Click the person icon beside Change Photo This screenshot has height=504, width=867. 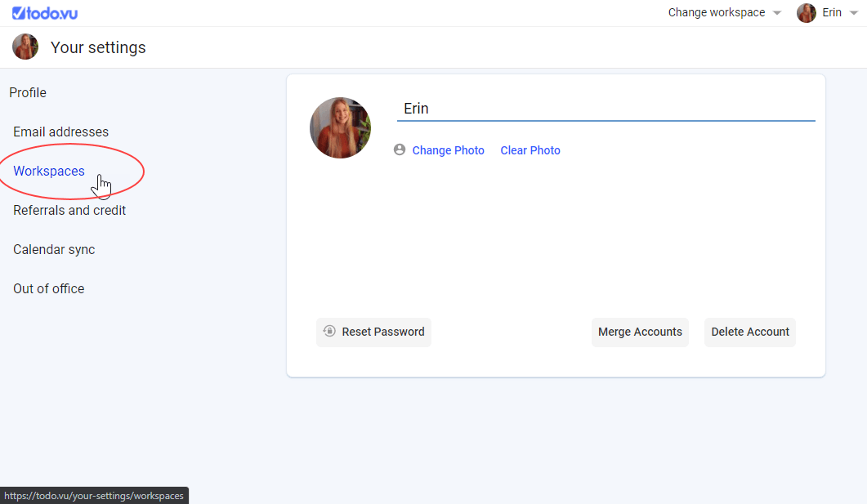coord(400,149)
